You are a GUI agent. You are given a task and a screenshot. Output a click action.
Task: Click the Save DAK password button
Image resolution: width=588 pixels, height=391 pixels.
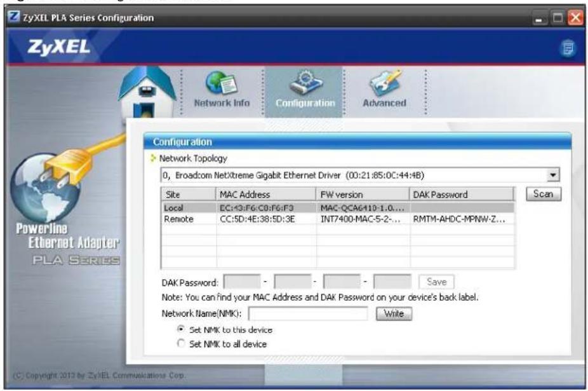[436, 282]
